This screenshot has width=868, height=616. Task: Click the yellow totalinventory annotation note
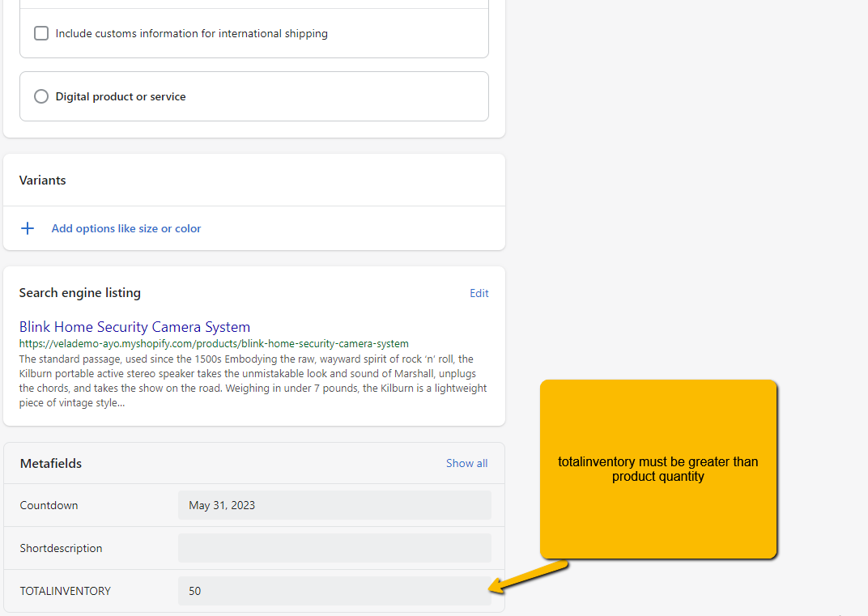coord(658,469)
